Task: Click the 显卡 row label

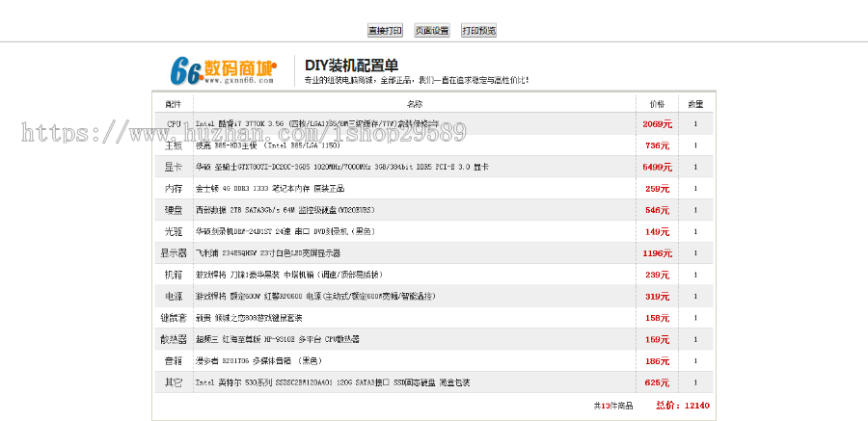Action: point(174,167)
